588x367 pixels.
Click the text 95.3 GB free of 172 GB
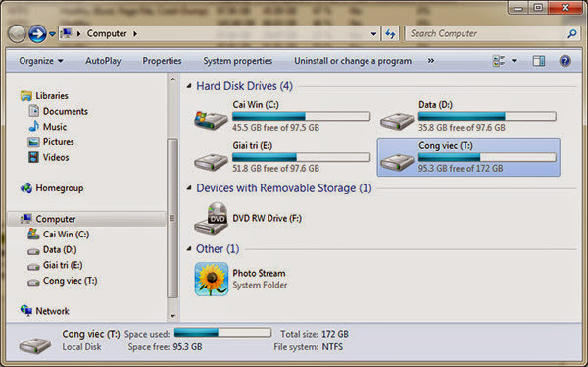(x=461, y=168)
